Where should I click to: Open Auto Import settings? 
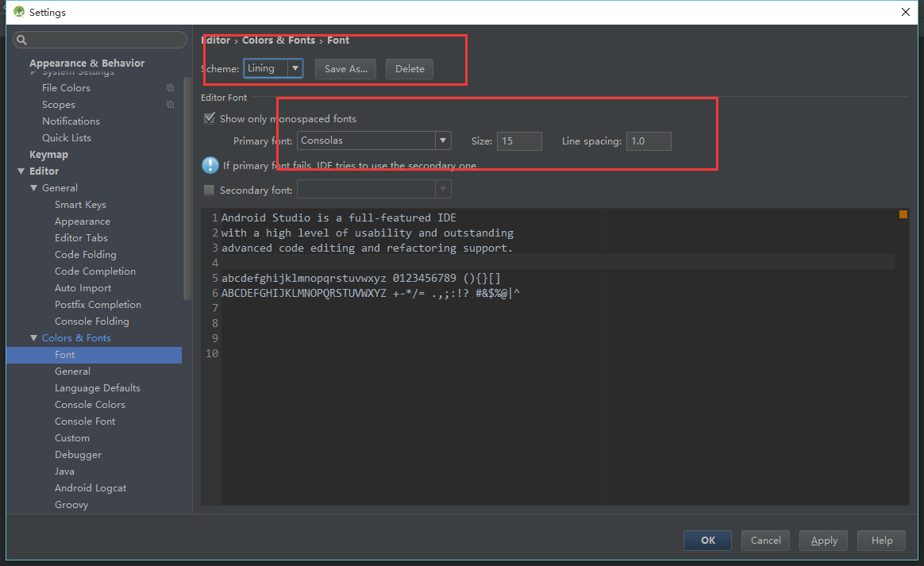83,287
